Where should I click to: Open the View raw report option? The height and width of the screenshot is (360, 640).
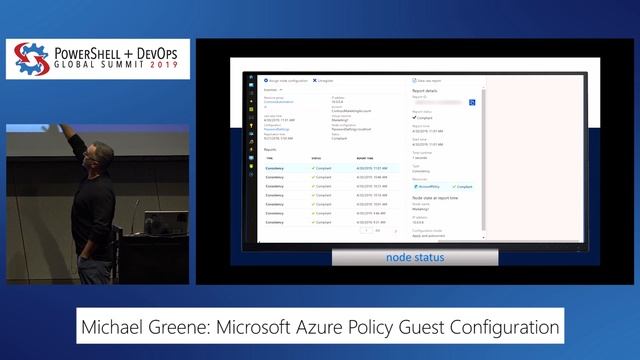(427, 81)
